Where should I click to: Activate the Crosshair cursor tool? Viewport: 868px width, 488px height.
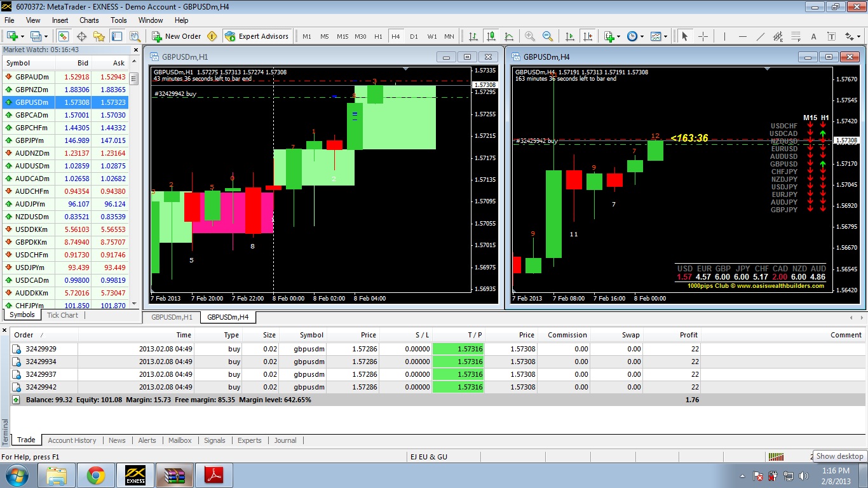coord(703,36)
